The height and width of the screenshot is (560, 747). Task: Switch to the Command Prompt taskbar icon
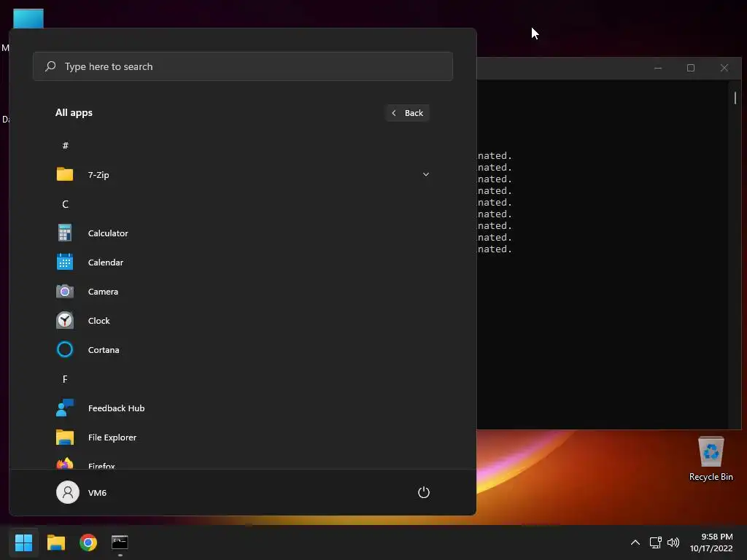[120, 542]
